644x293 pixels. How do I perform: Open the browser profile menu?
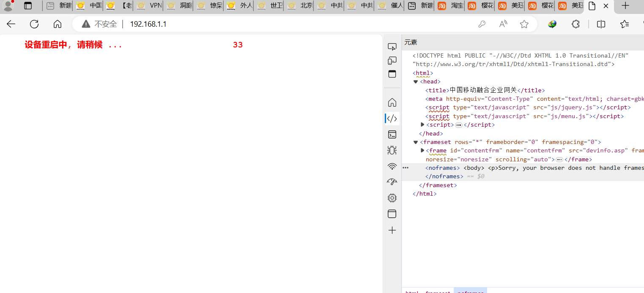point(8,6)
